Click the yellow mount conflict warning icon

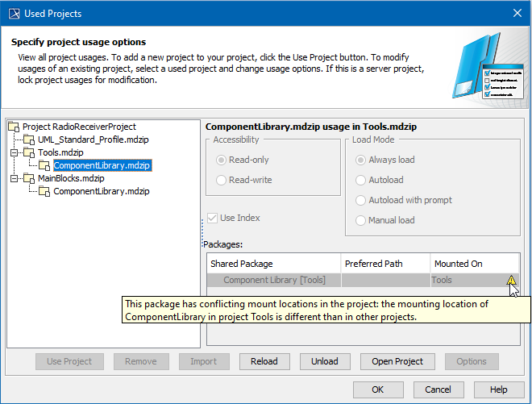click(511, 281)
